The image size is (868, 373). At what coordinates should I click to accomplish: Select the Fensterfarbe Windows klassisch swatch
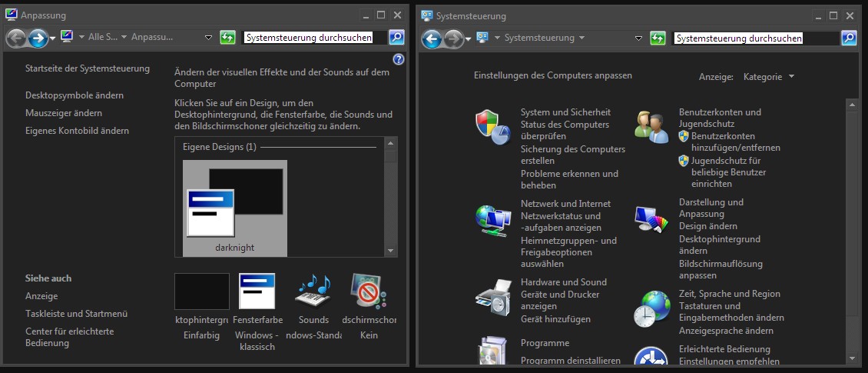coord(257,291)
